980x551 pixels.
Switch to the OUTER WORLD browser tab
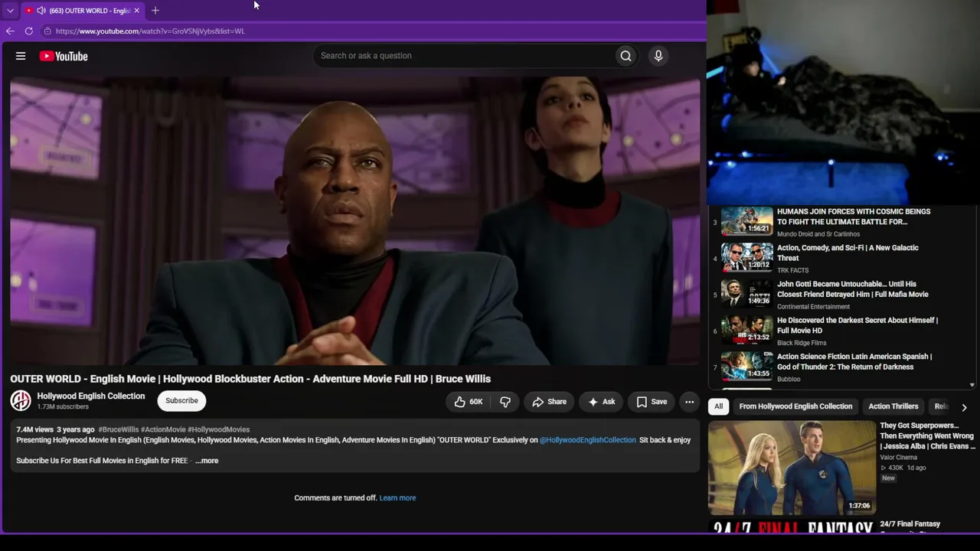click(x=82, y=11)
